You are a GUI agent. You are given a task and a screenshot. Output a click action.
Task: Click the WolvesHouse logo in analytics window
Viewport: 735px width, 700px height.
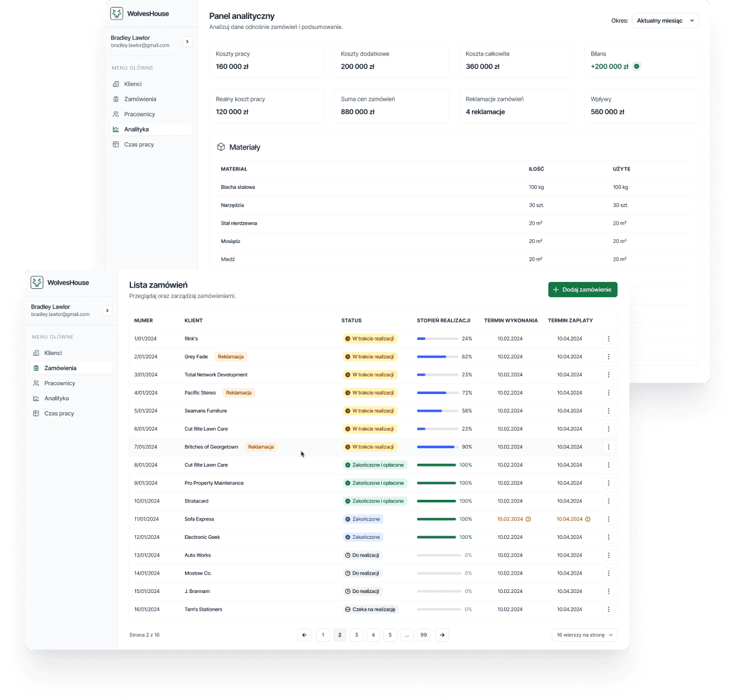pyautogui.click(x=116, y=14)
